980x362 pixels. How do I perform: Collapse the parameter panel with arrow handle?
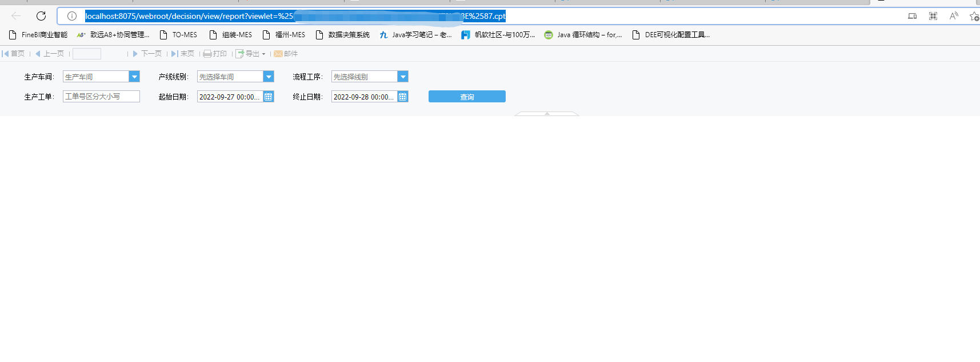(547, 114)
